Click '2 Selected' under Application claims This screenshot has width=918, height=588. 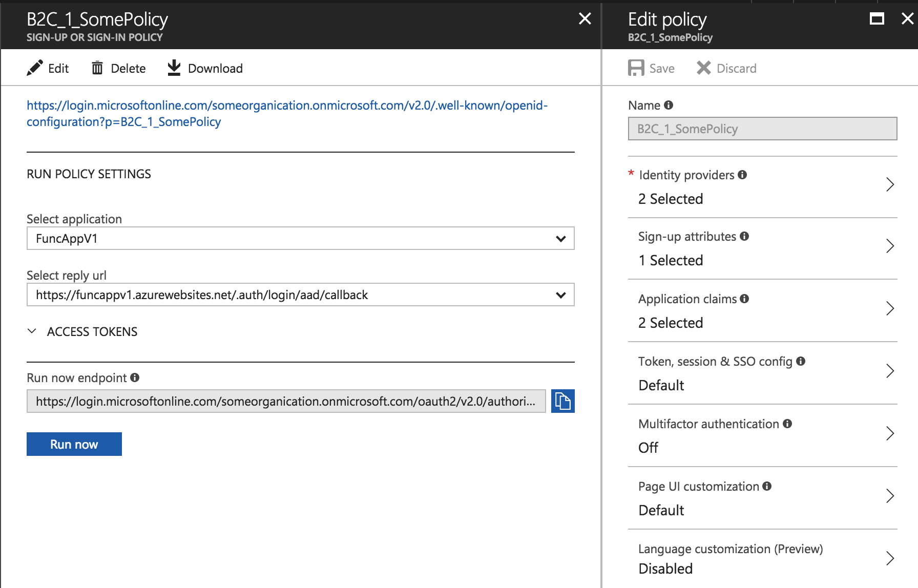point(671,323)
